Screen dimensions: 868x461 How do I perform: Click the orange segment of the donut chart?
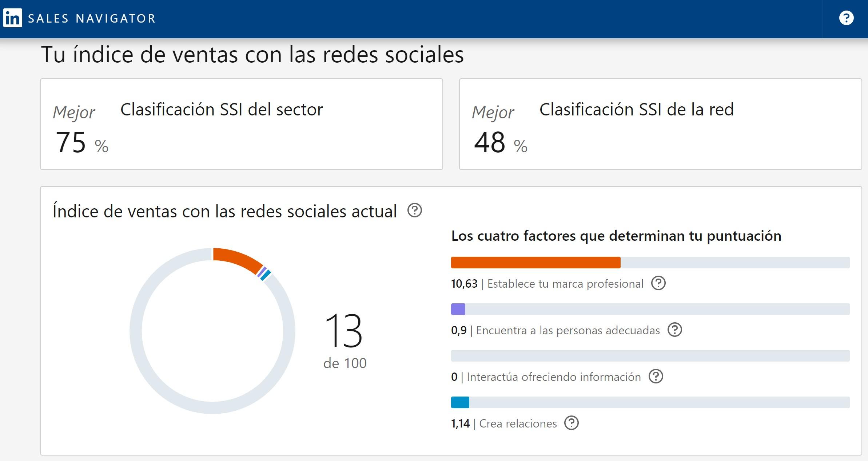[x=238, y=259]
